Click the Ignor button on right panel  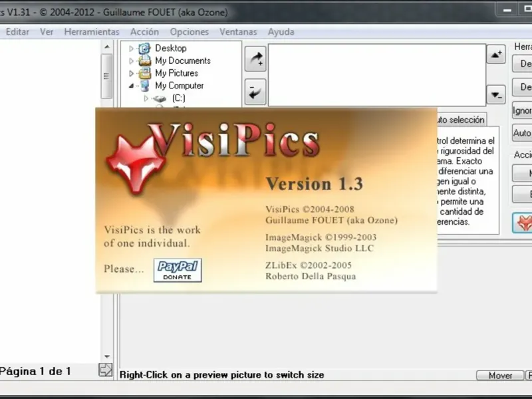coord(522,110)
